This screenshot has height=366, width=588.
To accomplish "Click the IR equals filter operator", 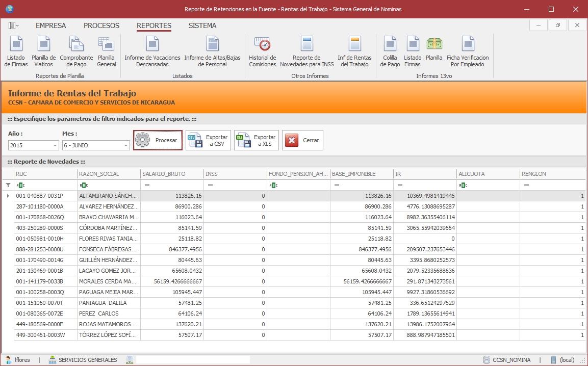I will (400, 185).
